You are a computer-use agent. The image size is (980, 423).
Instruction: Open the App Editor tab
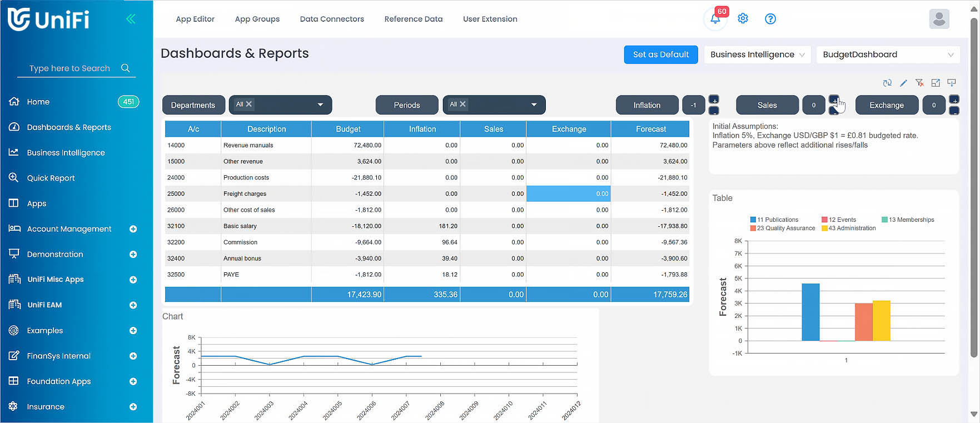195,19
